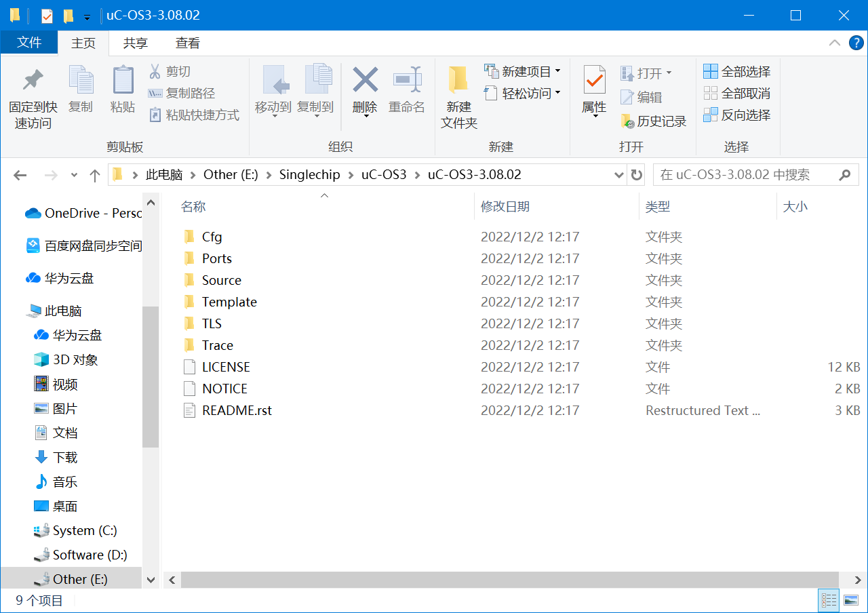The height and width of the screenshot is (613, 868).
Task: Create a New Folder (新建文件夹)
Action: pos(458,97)
